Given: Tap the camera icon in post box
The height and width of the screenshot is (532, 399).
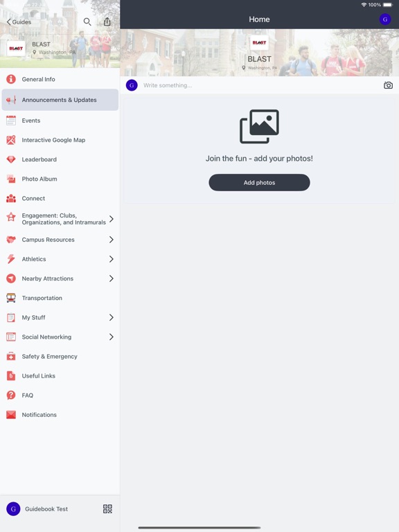Looking at the screenshot, I should (388, 85).
